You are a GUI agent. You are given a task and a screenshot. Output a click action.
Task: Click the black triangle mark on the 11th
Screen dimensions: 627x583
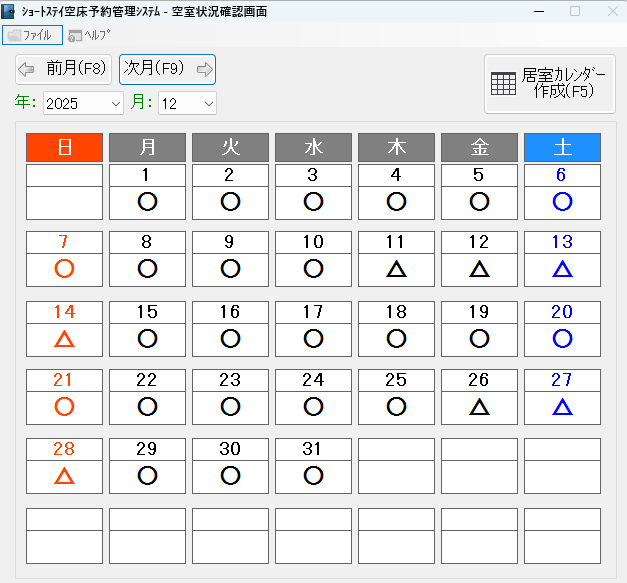[396, 268]
